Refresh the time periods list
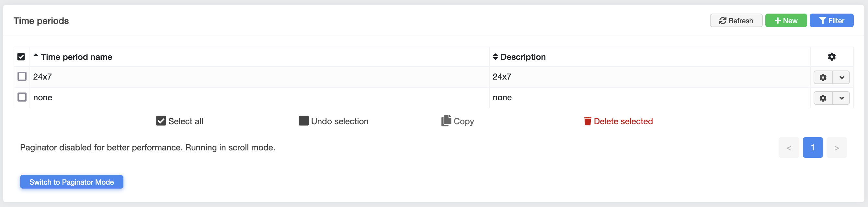 (x=736, y=20)
